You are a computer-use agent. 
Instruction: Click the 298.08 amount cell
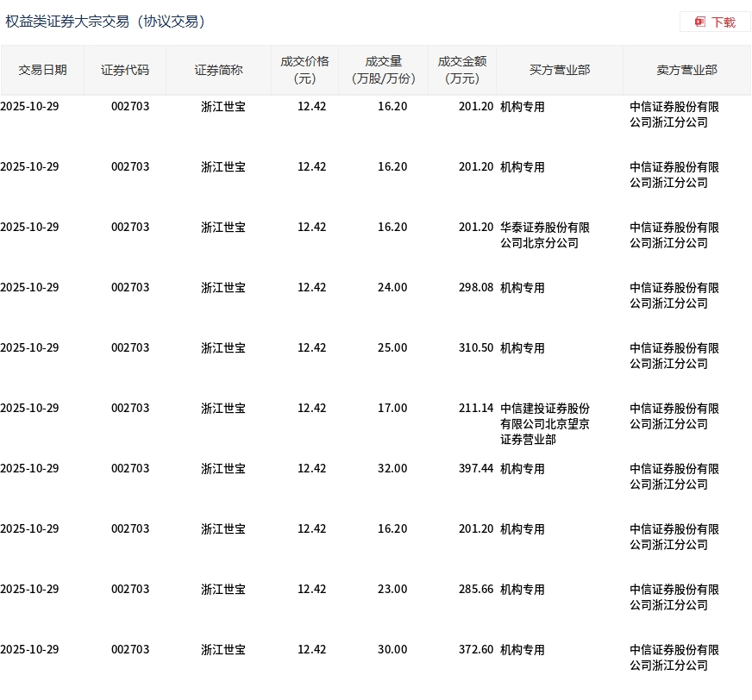476,288
